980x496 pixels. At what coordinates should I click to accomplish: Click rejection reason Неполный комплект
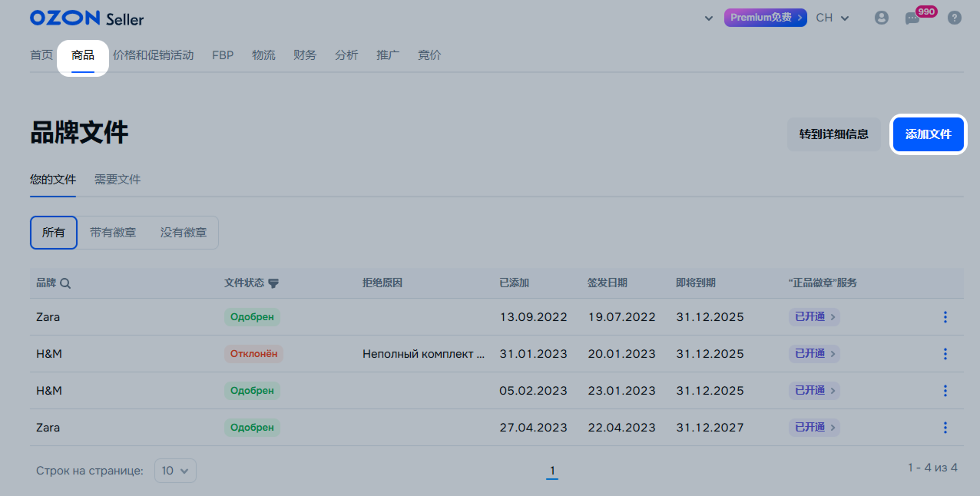click(x=424, y=354)
